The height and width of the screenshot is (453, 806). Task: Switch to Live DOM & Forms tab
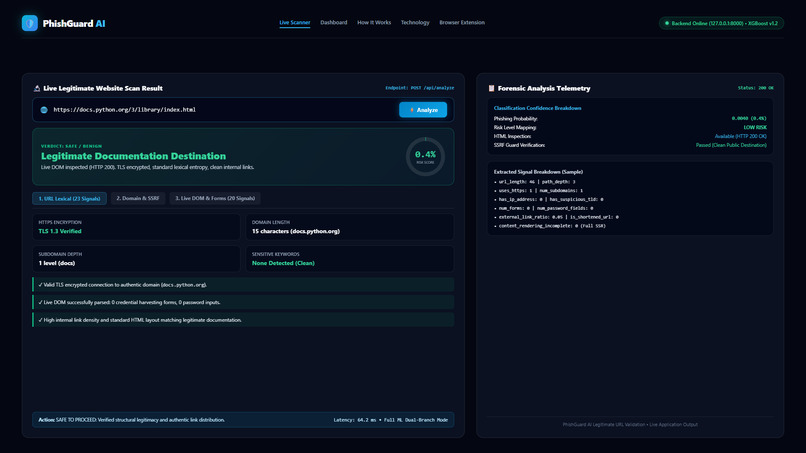pyautogui.click(x=215, y=198)
